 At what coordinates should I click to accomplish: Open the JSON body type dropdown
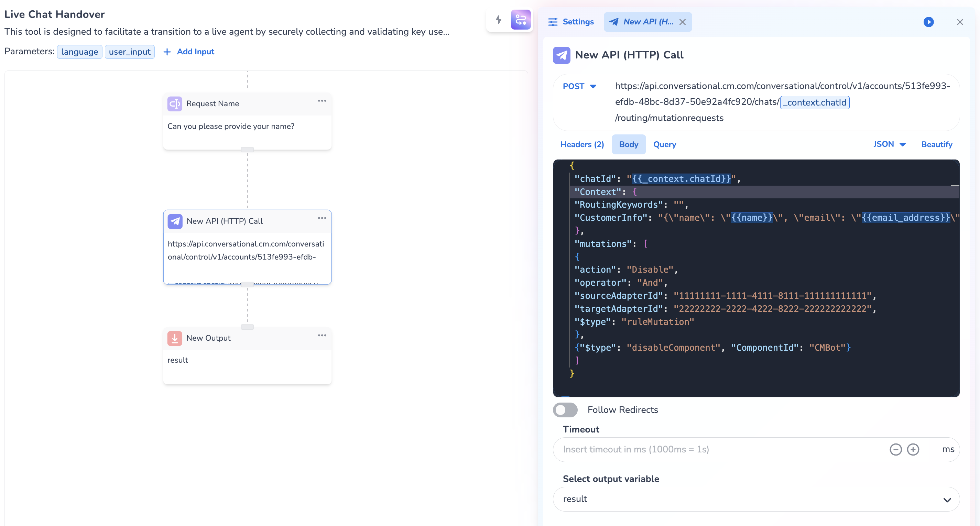(x=889, y=144)
